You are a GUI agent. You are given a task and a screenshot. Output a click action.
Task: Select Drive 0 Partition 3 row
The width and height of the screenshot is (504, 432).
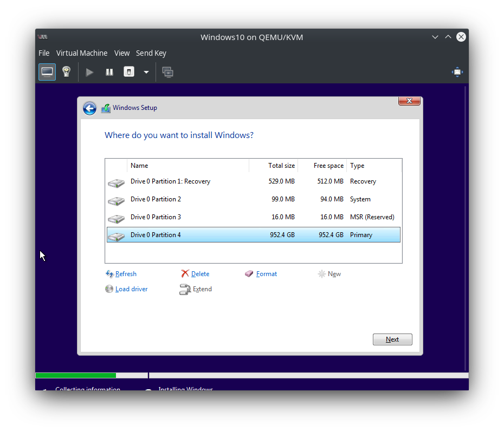pos(253,217)
